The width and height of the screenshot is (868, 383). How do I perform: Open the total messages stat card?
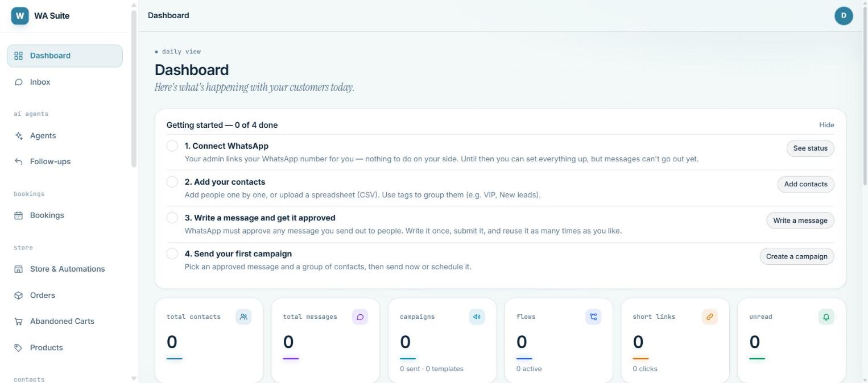coord(325,341)
